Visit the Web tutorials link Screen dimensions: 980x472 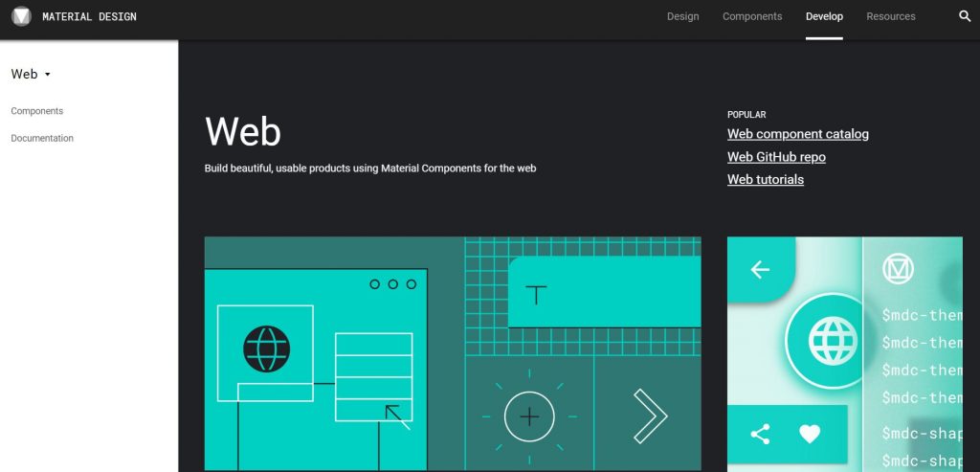pos(765,179)
